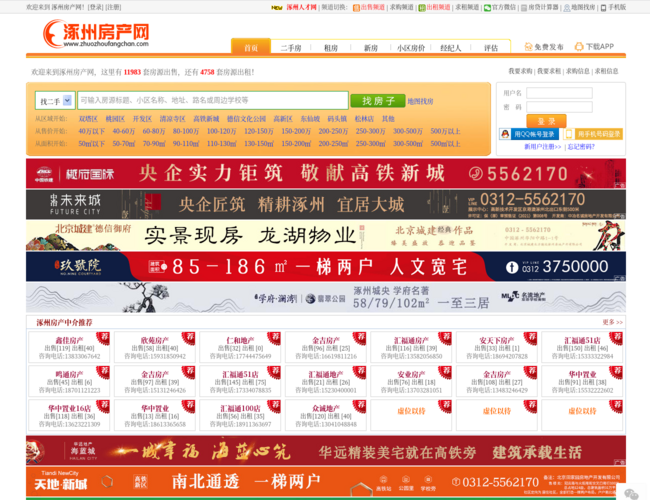Click the 天地新城 orange banner
650x500 pixels.
pyautogui.click(x=326, y=481)
